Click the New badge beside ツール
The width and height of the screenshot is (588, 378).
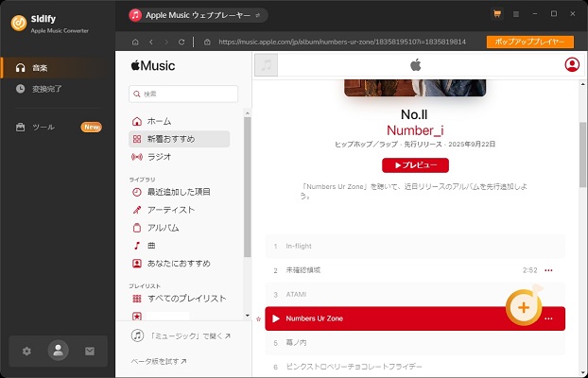pyautogui.click(x=91, y=128)
